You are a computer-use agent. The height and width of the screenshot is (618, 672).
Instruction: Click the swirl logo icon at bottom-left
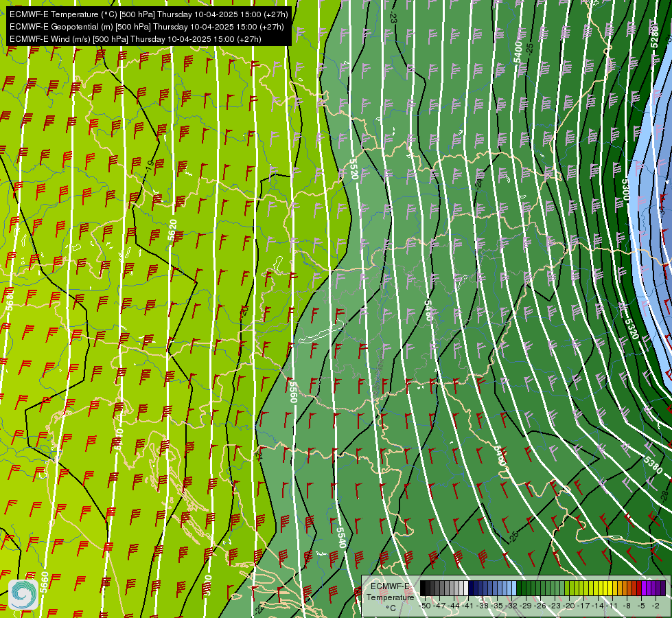point(23,595)
